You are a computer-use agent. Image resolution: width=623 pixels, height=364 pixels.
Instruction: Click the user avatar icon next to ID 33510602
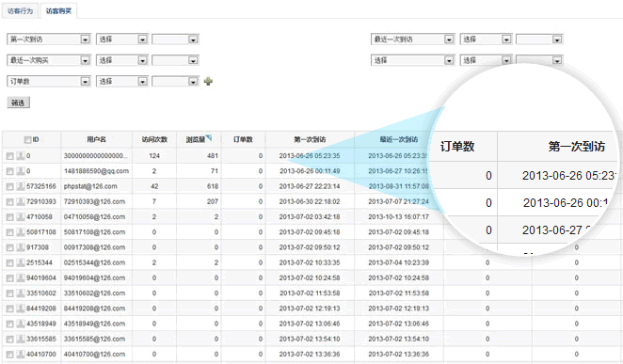(x=21, y=293)
